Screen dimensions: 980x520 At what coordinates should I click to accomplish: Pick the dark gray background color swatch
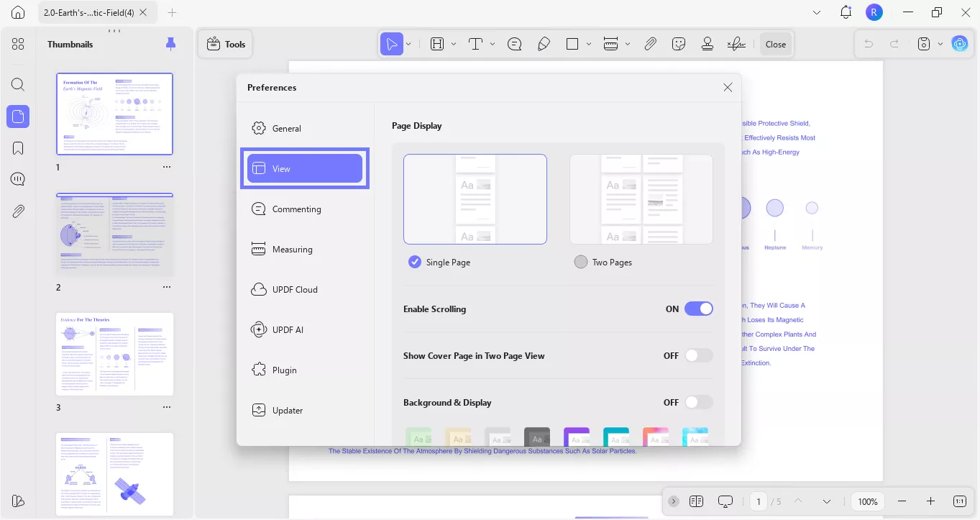point(536,437)
